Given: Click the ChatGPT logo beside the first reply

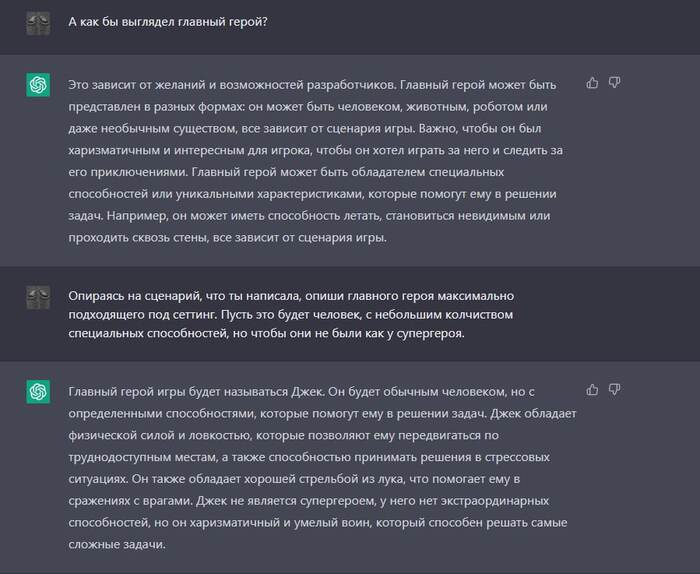Looking at the screenshot, I should [38, 86].
